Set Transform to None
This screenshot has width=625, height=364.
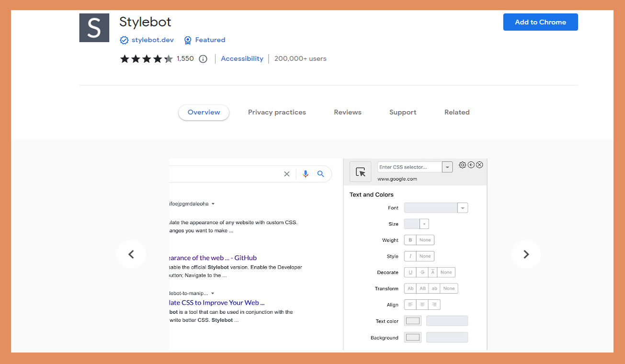(x=449, y=288)
